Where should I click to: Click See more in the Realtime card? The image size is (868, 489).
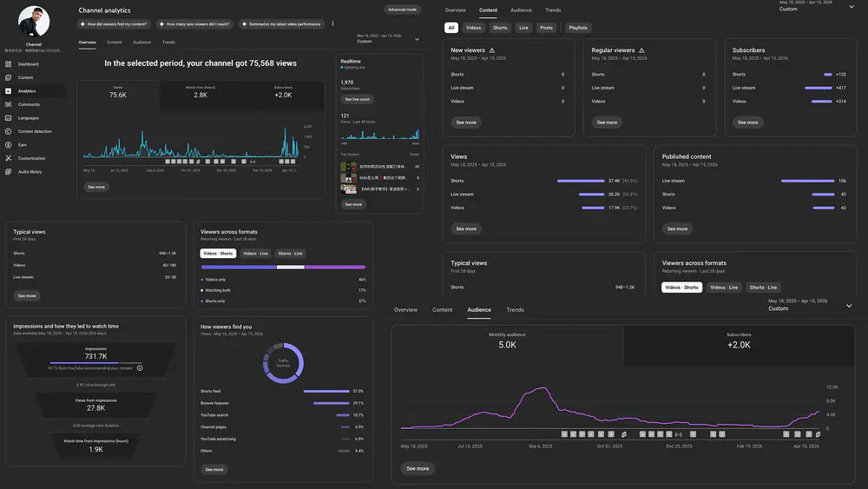(353, 204)
